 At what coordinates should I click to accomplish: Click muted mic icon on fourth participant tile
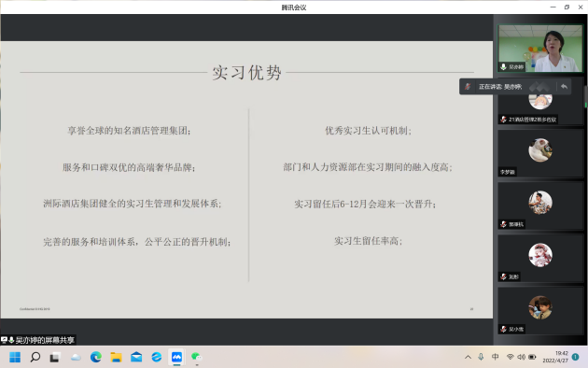503,276
